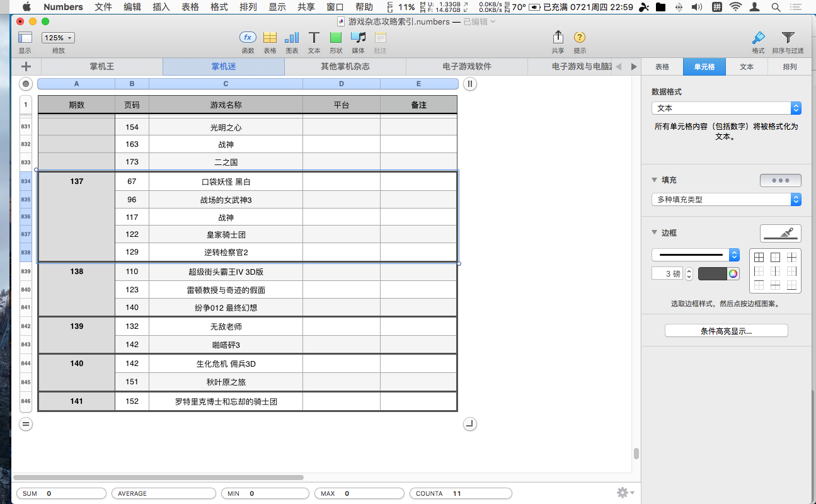The image size is (816, 504).
Task: Switch to 电子游戏软件 sheet tab
Action: [x=467, y=66]
